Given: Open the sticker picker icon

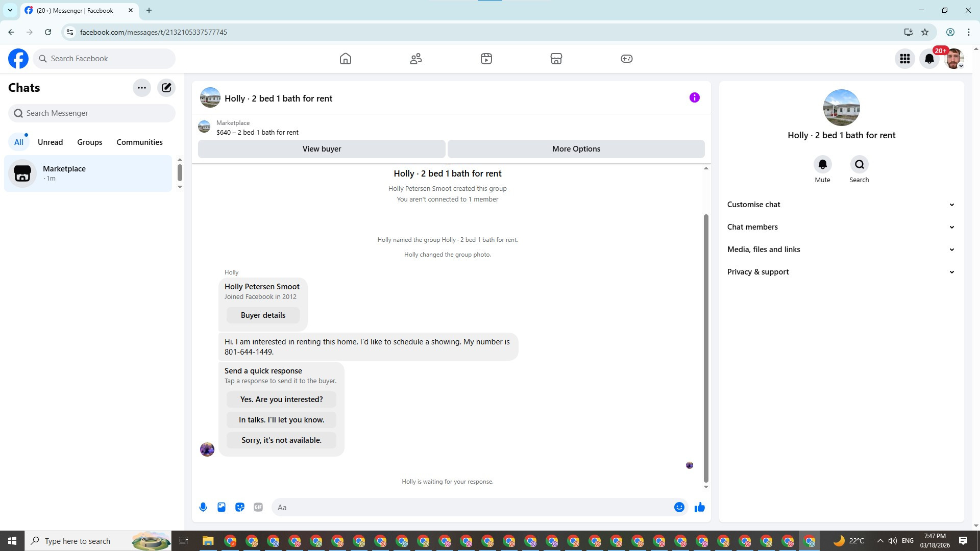Looking at the screenshot, I should point(240,507).
